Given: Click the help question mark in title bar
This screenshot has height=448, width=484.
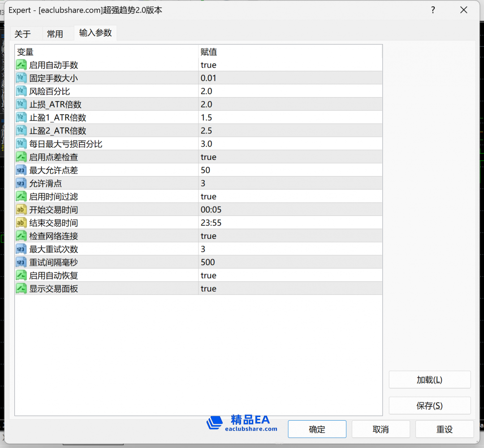Looking at the screenshot, I should tap(433, 10).
